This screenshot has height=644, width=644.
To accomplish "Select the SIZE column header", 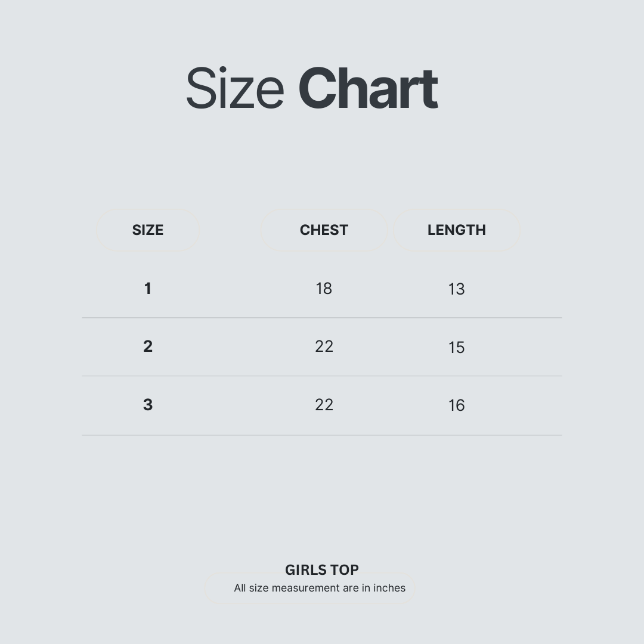I will click(x=147, y=230).
